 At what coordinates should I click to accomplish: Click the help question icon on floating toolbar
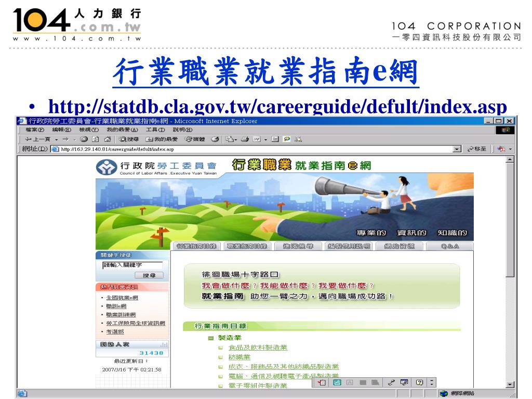pyautogui.click(x=420, y=382)
